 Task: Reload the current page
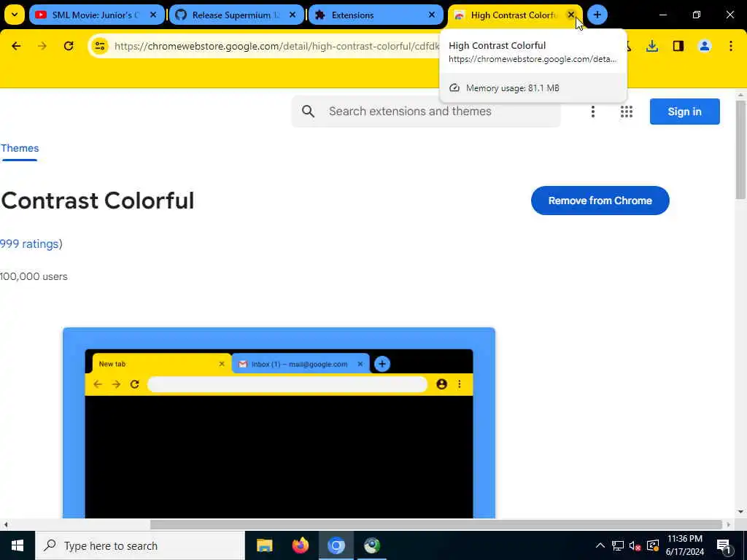[x=69, y=46]
